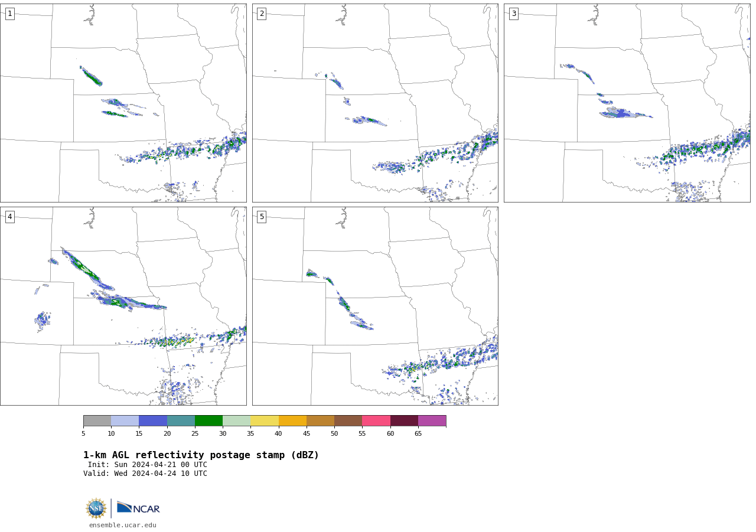Click the yellow 35-40 dBZ swatch
The height and width of the screenshot is (532, 756).
[x=265, y=420]
